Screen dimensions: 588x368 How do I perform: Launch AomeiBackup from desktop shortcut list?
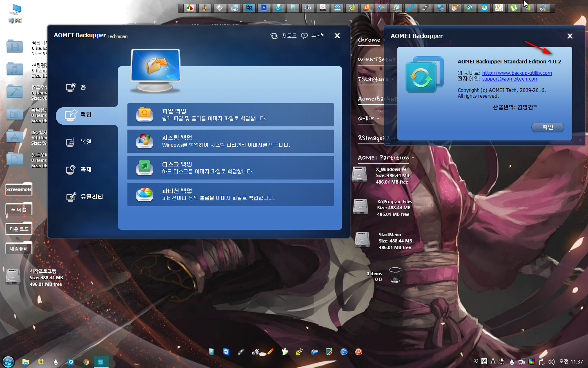[377, 99]
